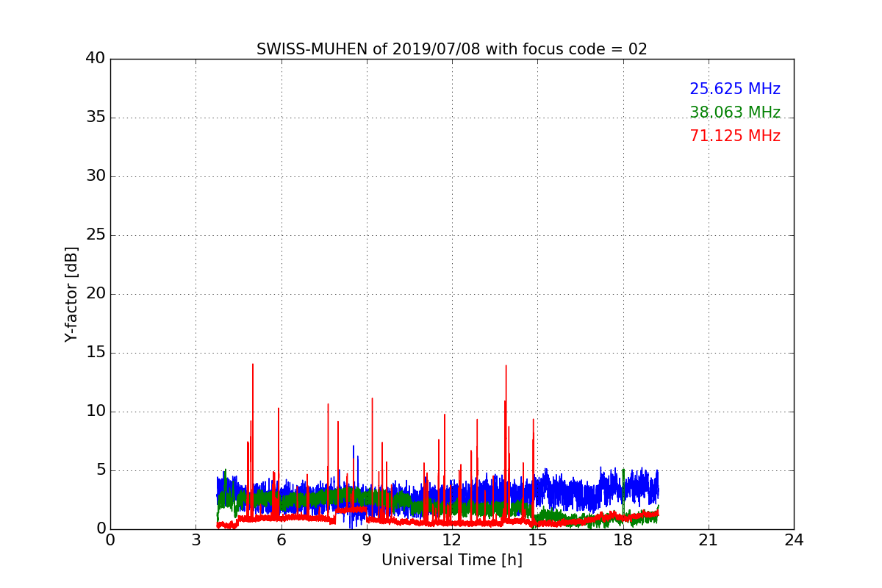The height and width of the screenshot is (588, 882).
Task: Click x-axis tick label 18
Action: tap(623, 539)
